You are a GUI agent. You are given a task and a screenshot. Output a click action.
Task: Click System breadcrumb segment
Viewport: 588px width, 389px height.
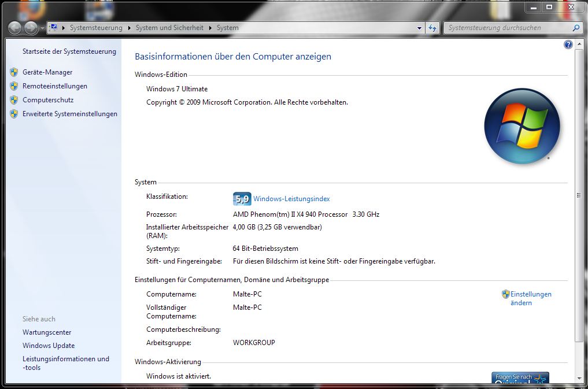point(228,28)
